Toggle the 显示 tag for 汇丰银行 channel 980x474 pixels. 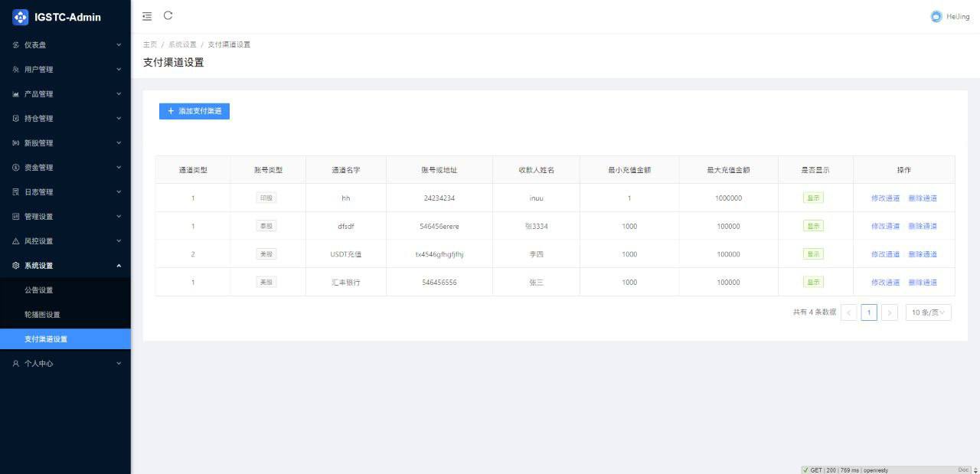tap(813, 282)
